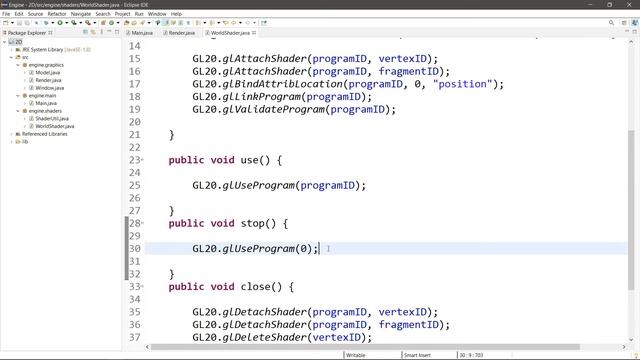640x360 pixels.
Task: Switch to the Java perspective icon
Action: [634, 23]
